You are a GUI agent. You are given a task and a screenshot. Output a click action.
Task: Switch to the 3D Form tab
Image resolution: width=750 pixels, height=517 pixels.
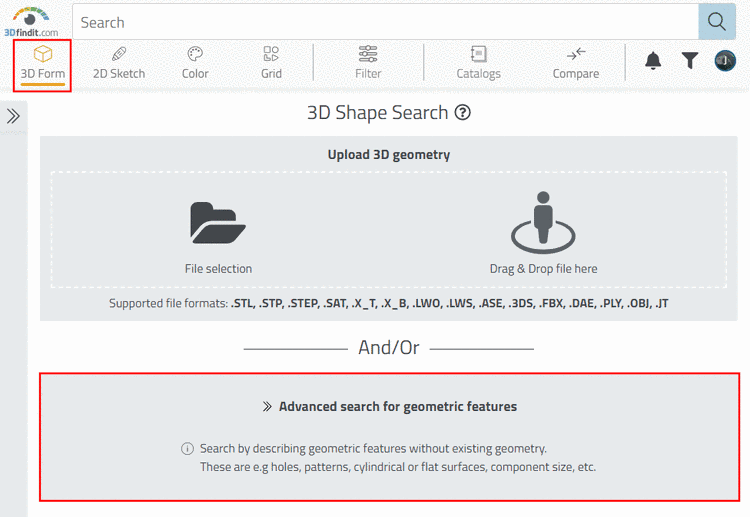pyautogui.click(x=42, y=62)
